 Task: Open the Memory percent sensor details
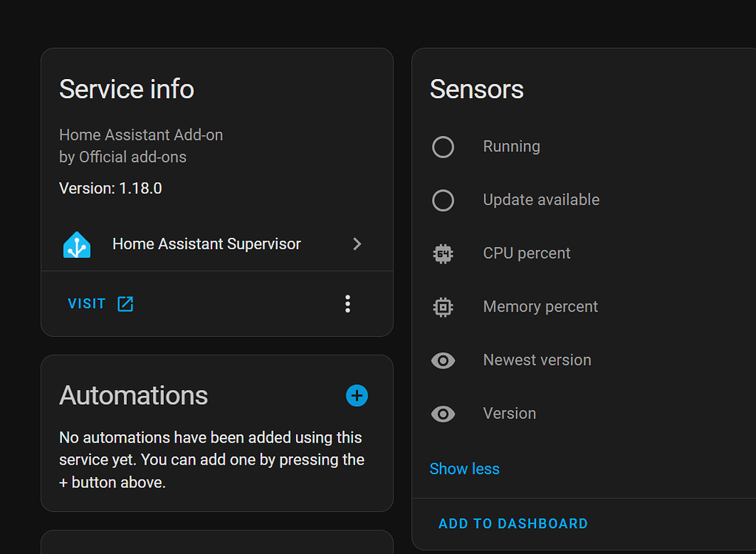[x=540, y=307]
